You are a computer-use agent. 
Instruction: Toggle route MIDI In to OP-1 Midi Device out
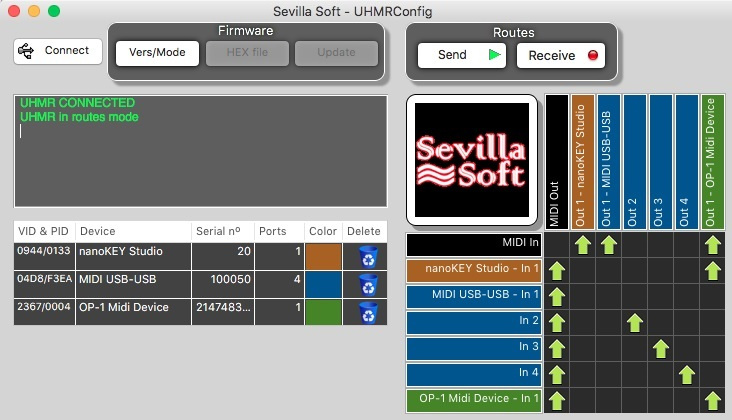(713, 245)
